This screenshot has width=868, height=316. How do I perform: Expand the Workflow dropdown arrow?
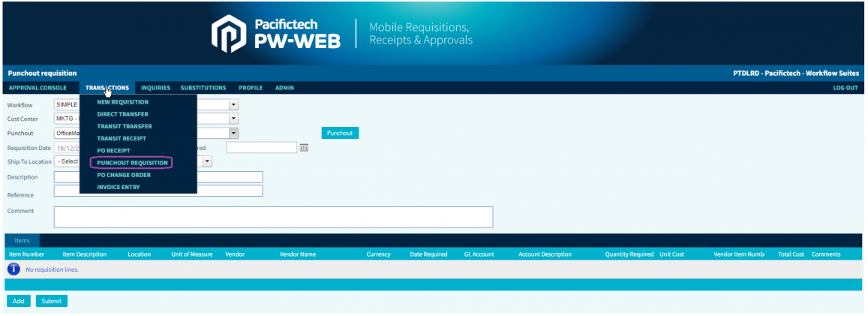tap(233, 104)
